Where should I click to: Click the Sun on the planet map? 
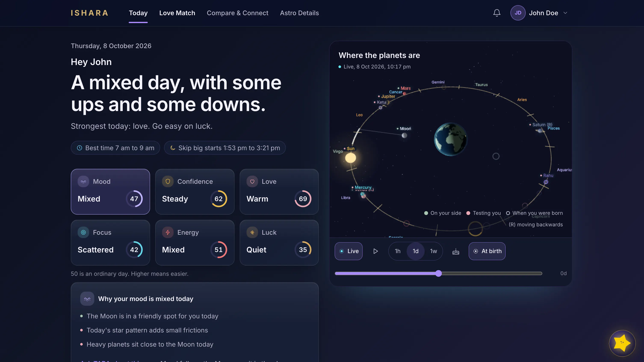coord(350,158)
